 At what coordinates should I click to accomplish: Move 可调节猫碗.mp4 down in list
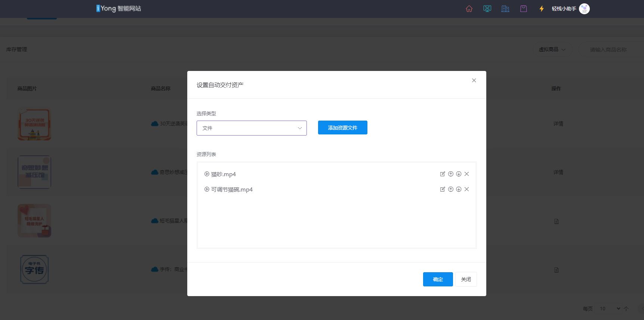(459, 189)
